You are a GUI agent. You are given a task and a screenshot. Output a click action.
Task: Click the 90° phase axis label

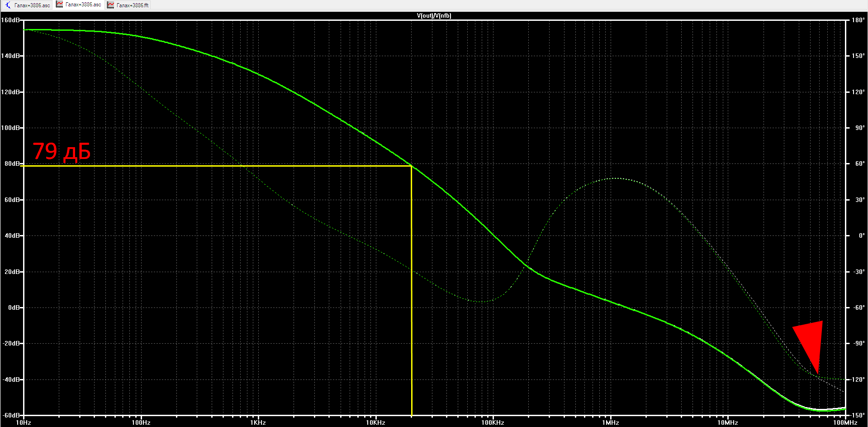(x=859, y=128)
